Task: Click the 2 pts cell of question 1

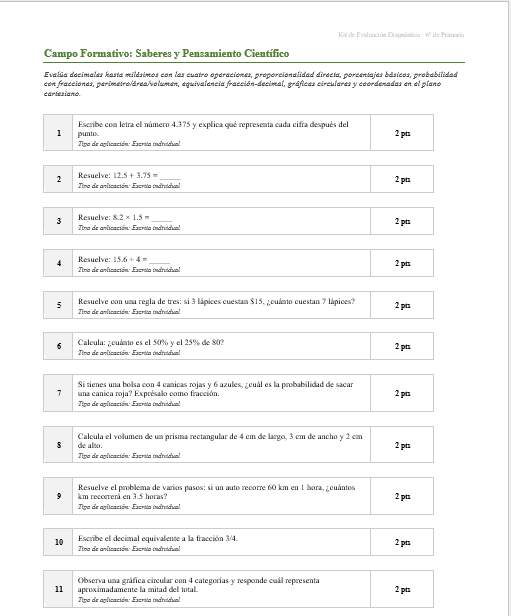Action: (x=402, y=133)
